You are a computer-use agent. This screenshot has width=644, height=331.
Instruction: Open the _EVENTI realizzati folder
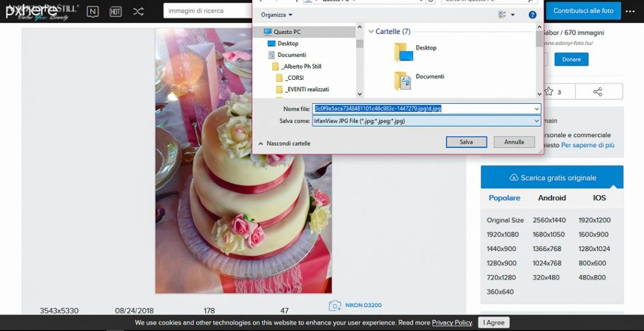pyautogui.click(x=303, y=89)
